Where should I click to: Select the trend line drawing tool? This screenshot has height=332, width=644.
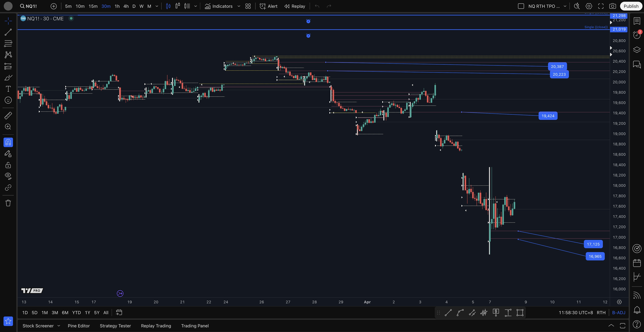pos(8,32)
